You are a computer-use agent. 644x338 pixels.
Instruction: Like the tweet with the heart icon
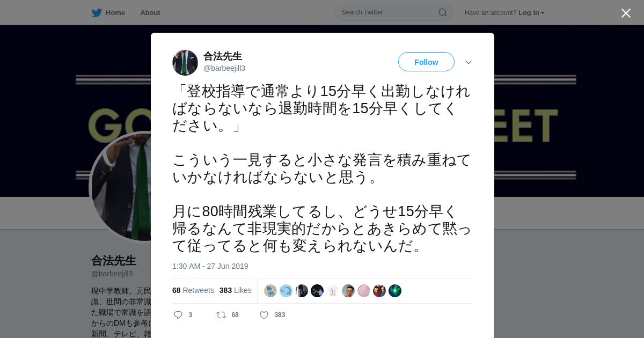coord(264,315)
